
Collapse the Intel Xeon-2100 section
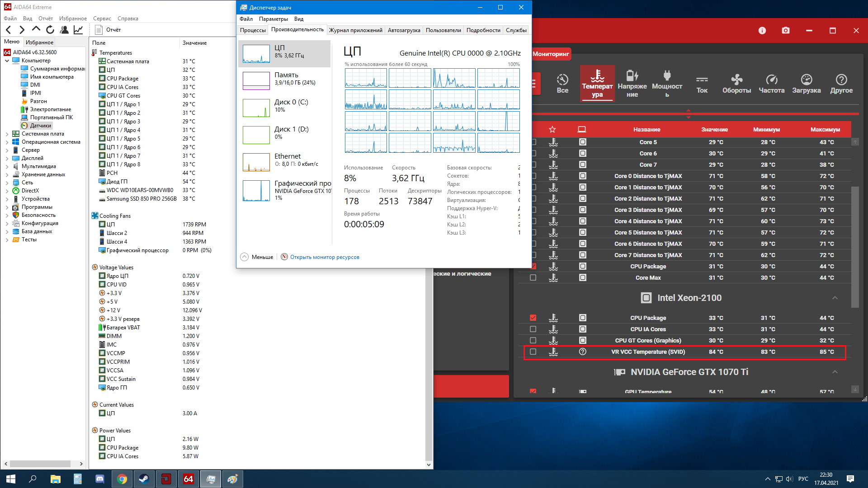pos(835,298)
